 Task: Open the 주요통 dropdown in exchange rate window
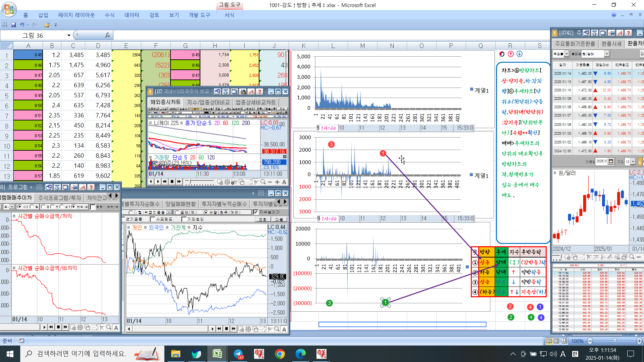click(x=567, y=54)
